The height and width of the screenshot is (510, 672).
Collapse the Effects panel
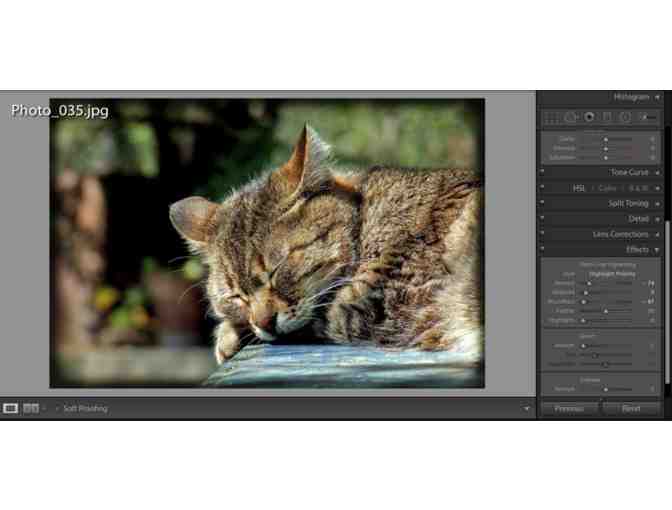pyautogui.click(x=657, y=249)
